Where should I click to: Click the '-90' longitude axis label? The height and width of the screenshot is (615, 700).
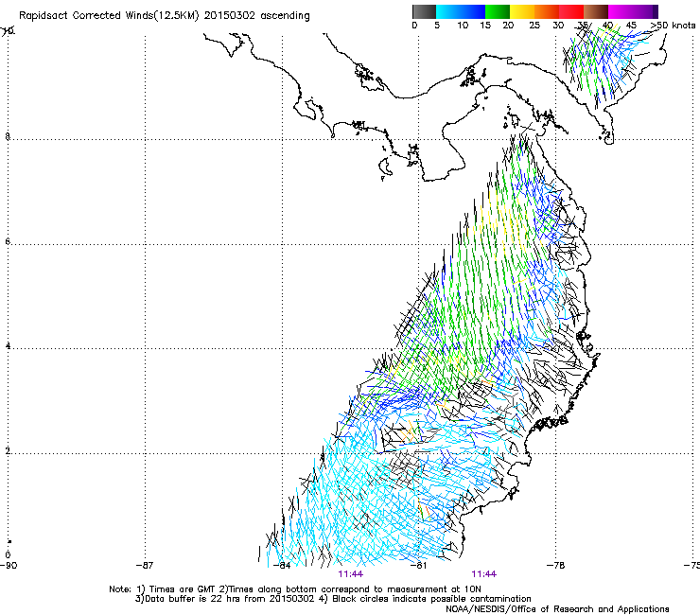point(9,566)
